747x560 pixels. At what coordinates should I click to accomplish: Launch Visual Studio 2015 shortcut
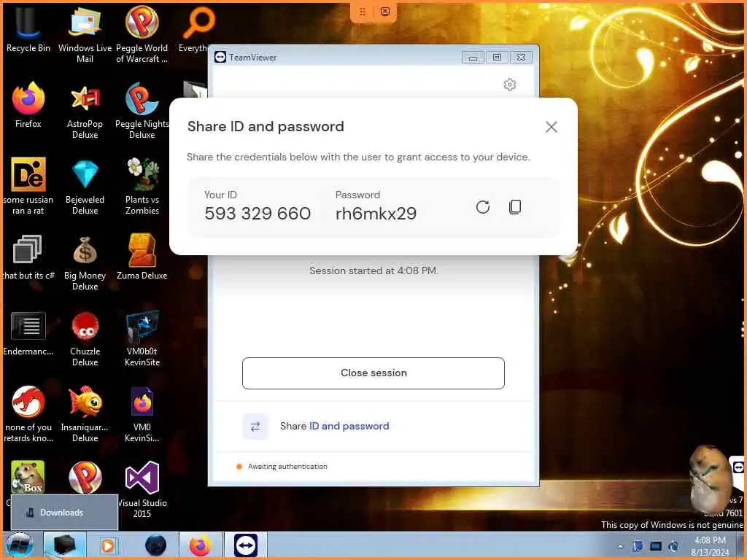[142, 489]
